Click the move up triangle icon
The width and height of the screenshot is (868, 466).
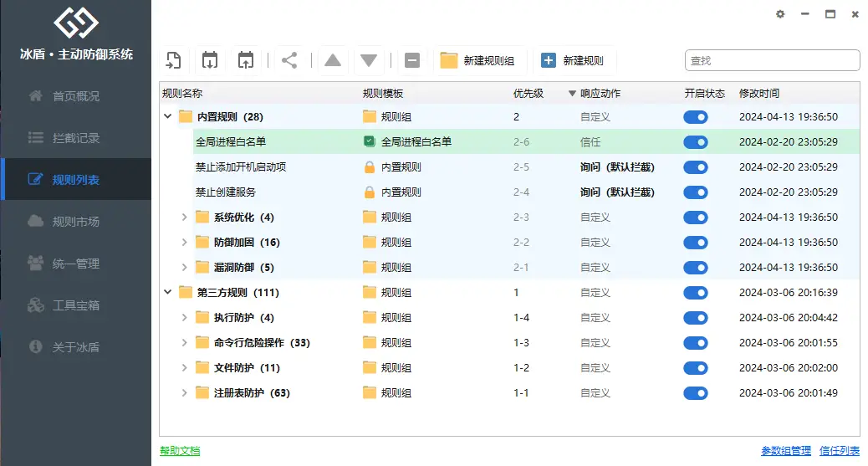(x=333, y=60)
